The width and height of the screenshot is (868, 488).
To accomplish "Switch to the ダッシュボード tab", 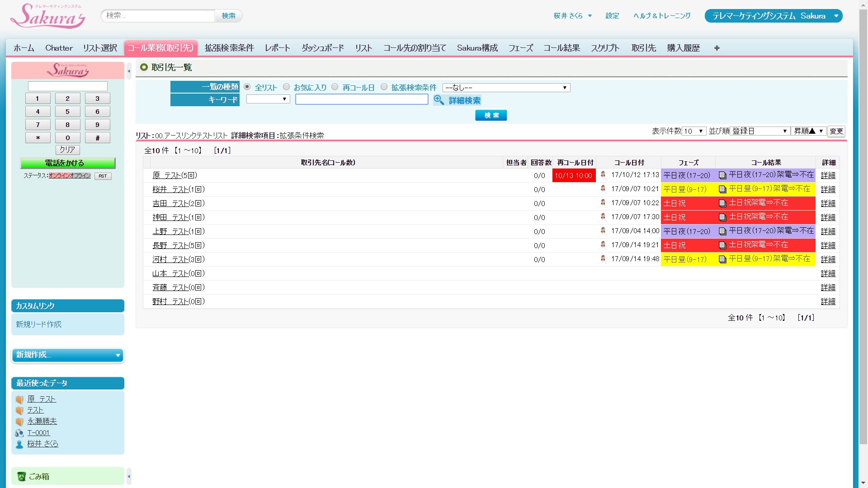I will 322,48.
